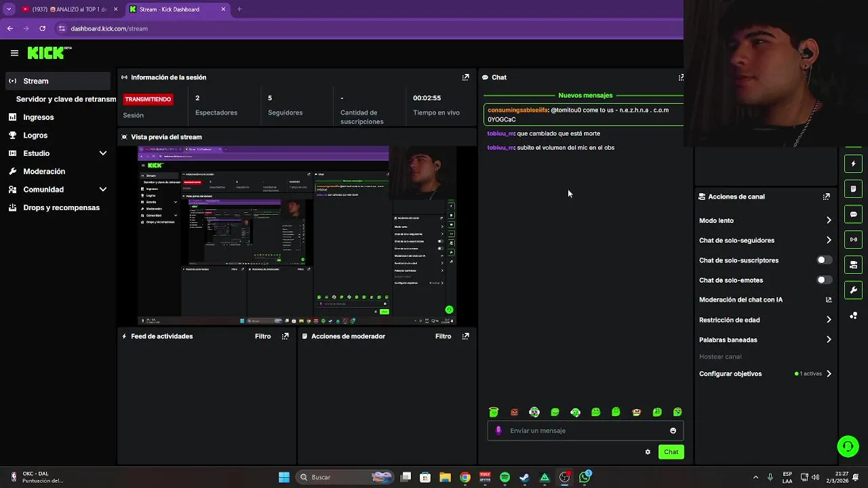Click the chat bubble sidebar icon
Viewport: 868px width, 488px height.
[x=853, y=214]
